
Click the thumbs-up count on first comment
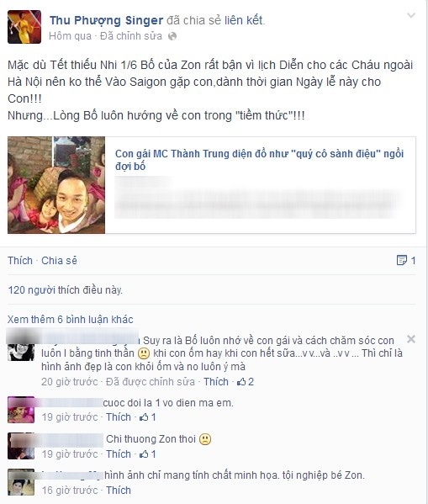(x=246, y=382)
